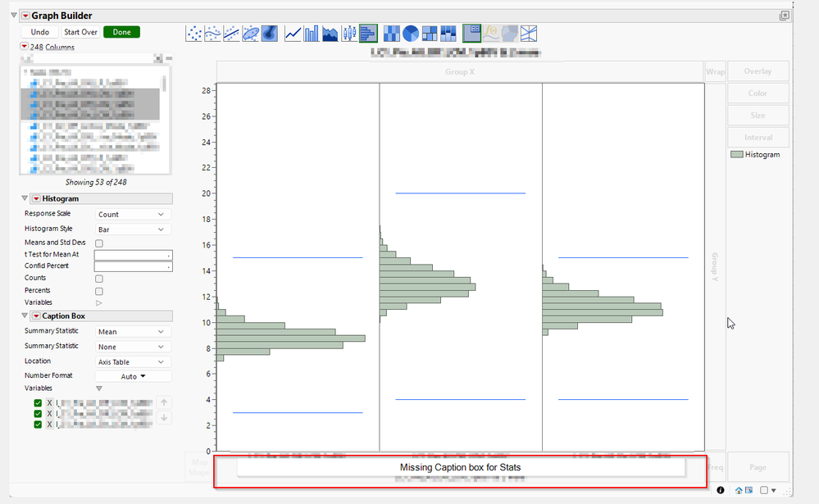Click the Histogram legend color swatch
Screen dimensions: 819x504
[x=737, y=155]
